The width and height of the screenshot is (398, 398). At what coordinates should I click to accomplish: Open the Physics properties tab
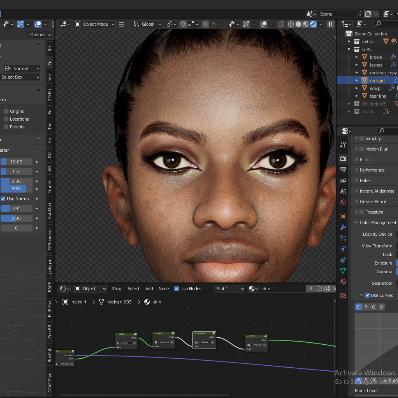point(343,249)
